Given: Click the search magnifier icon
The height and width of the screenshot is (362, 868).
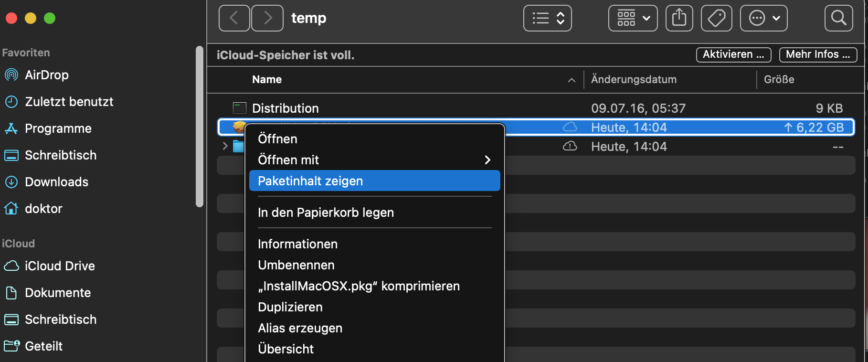Looking at the screenshot, I should (x=838, y=18).
